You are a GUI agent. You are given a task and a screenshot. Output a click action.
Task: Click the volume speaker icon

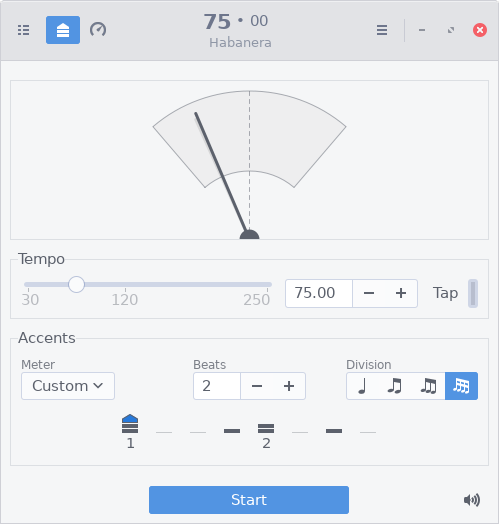(472, 500)
